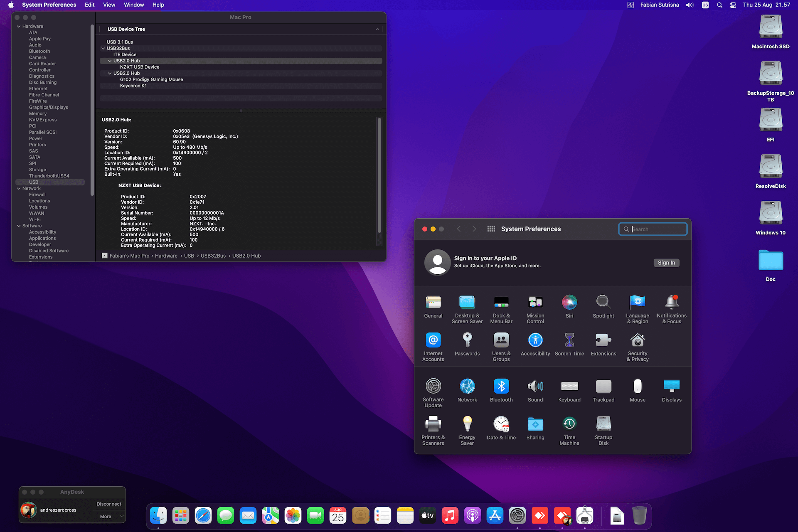Open the Window menu
This screenshot has width=798, height=532.
click(x=134, y=5)
